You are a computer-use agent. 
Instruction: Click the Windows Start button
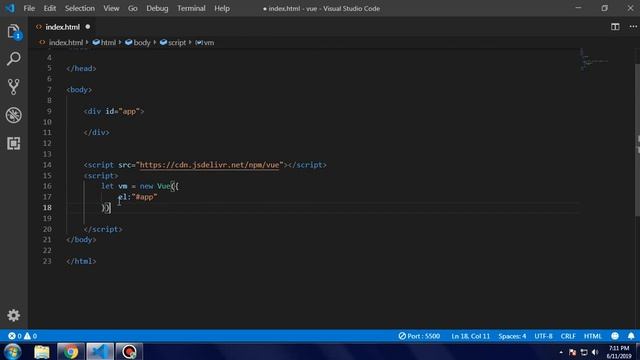[x=12, y=351]
